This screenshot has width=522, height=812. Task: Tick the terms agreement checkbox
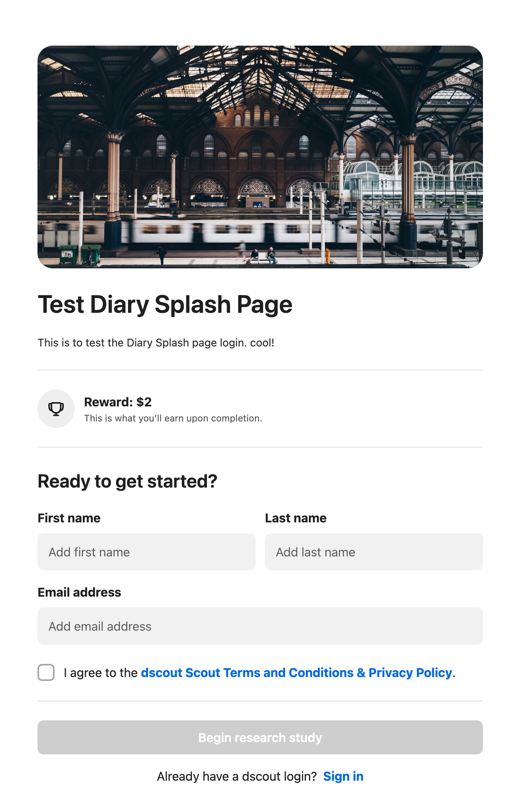tap(46, 672)
